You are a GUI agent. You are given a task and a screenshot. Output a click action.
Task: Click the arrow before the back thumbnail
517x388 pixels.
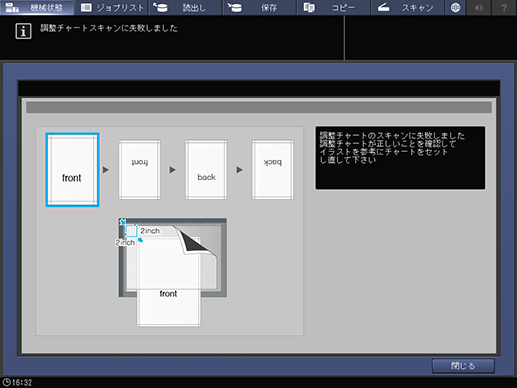click(x=172, y=170)
